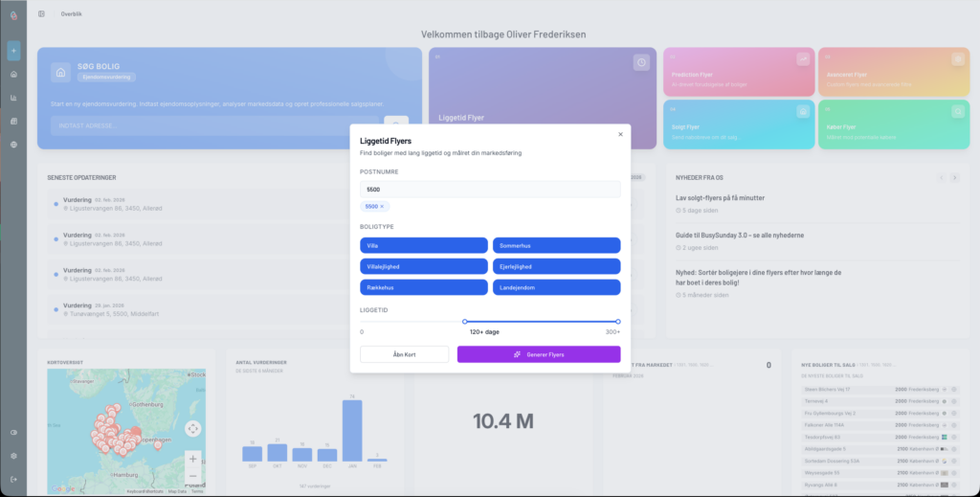Viewport: 980px width, 497px height.
Task: Click the left Liggetid slider handle
Action: [x=464, y=322]
